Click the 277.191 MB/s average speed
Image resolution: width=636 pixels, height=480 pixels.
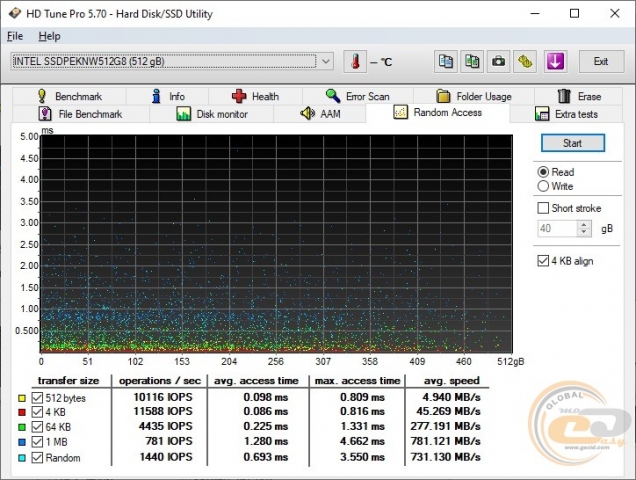(446, 426)
